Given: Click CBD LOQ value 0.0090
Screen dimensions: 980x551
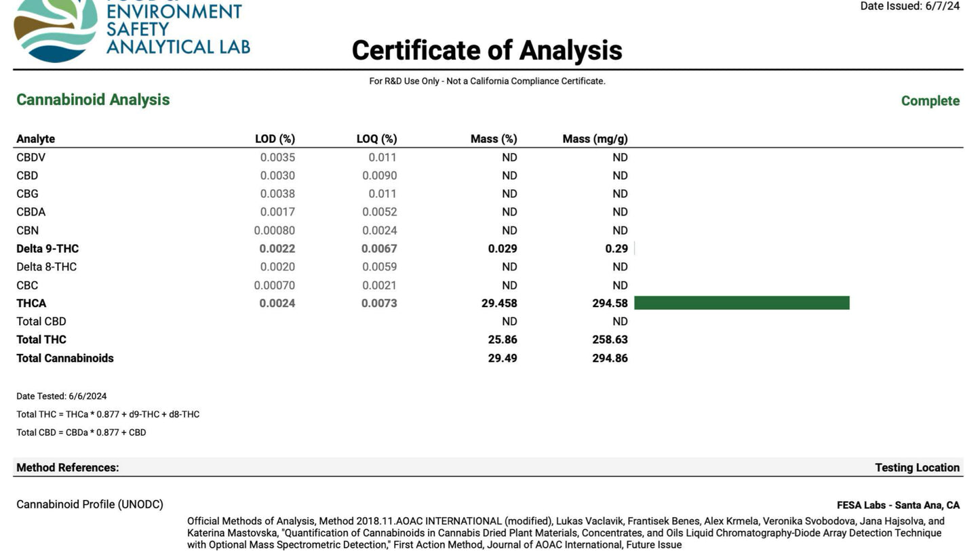Looking at the screenshot, I should pos(379,176).
